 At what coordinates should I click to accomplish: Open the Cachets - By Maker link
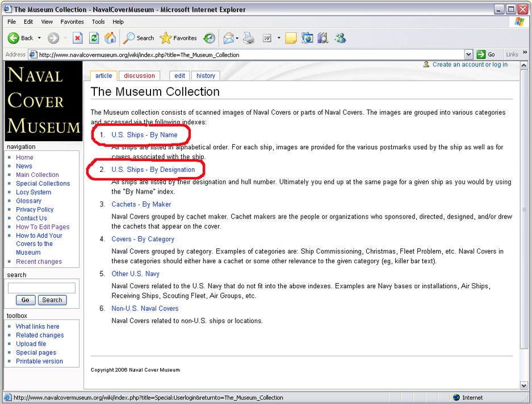coord(141,204)
